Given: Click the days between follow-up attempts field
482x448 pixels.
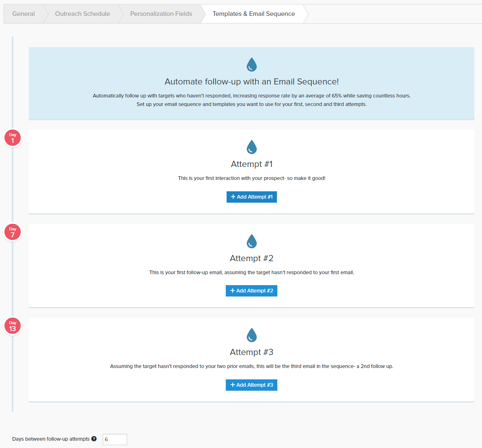Looking at the screenshot, I should click(x=115, y=439).
